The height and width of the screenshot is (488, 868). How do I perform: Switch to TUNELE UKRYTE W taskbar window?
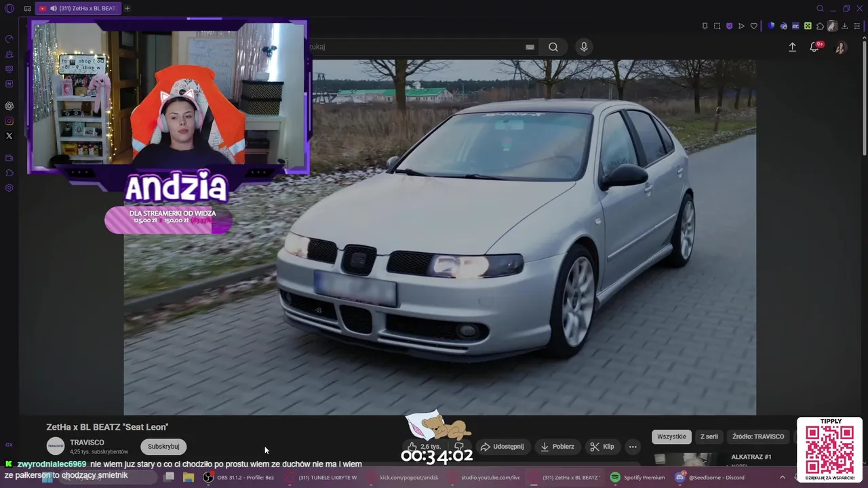coord(322,477)
